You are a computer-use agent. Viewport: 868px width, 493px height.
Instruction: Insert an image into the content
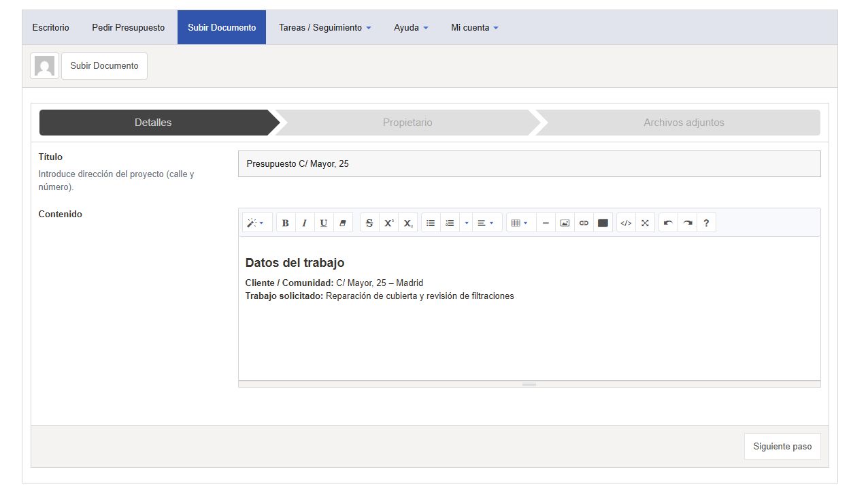[x=565, y=222]
